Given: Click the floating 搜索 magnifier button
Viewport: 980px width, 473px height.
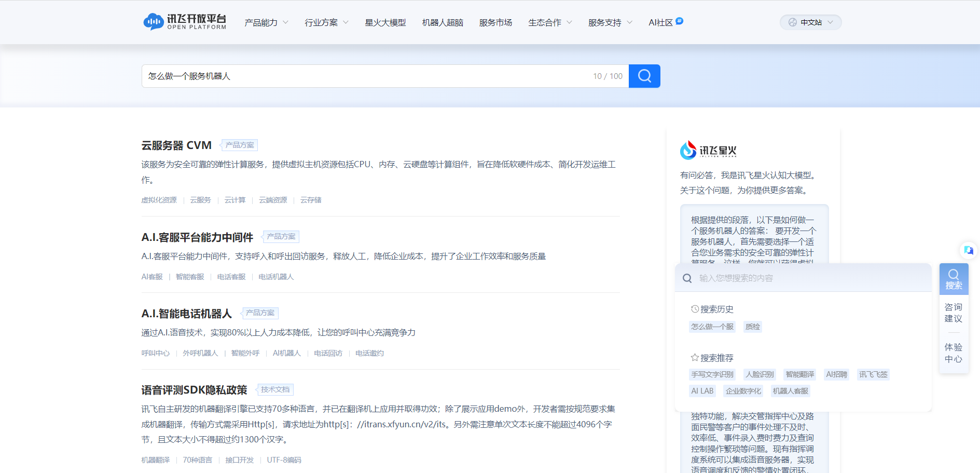Looking at the screenshot, I should (x=954, y=279).
